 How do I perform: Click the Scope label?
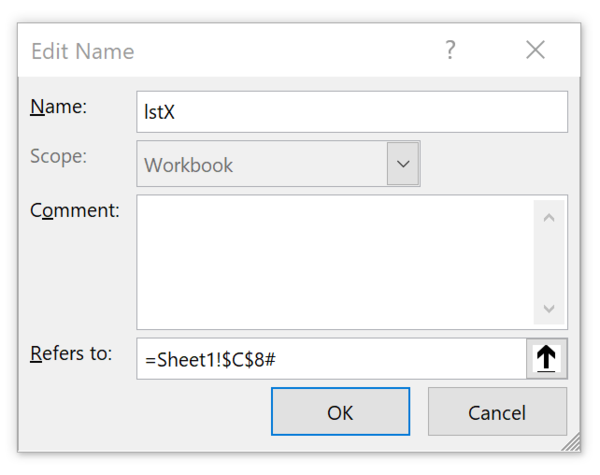(60, 157)
